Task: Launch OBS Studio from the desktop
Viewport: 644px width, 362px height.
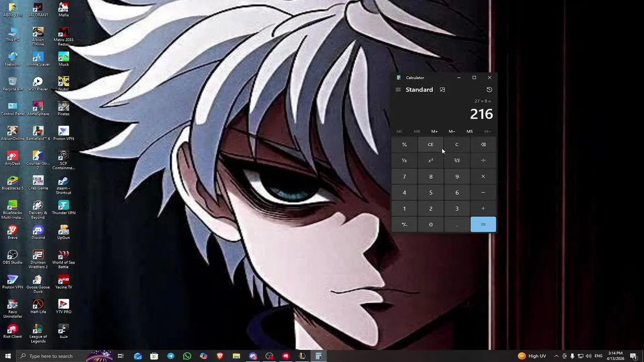Action: tap(13, 257)
